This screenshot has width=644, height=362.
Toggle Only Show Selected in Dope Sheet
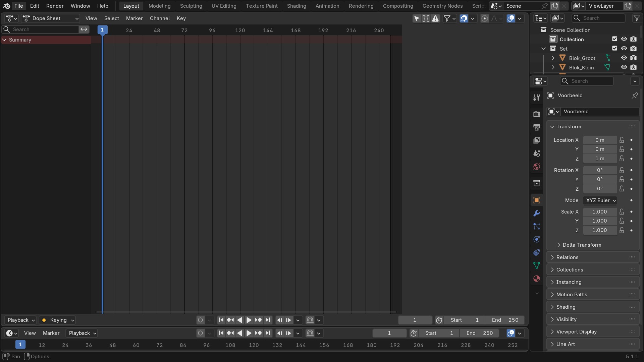pos(417,18)
